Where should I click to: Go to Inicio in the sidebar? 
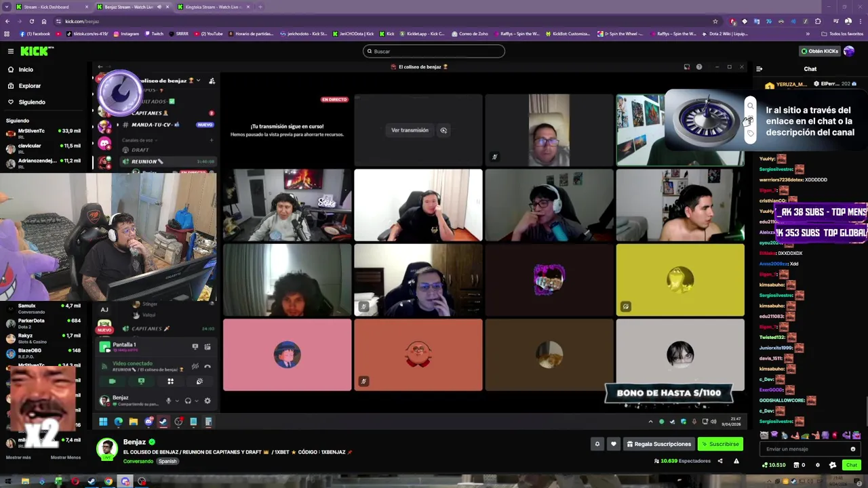coord(26,70)
